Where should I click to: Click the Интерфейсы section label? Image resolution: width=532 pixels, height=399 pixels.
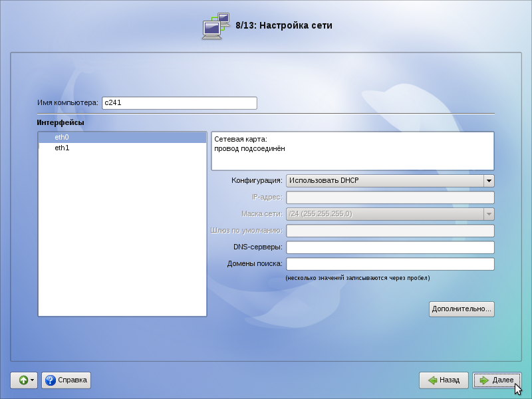click(61, 123)
